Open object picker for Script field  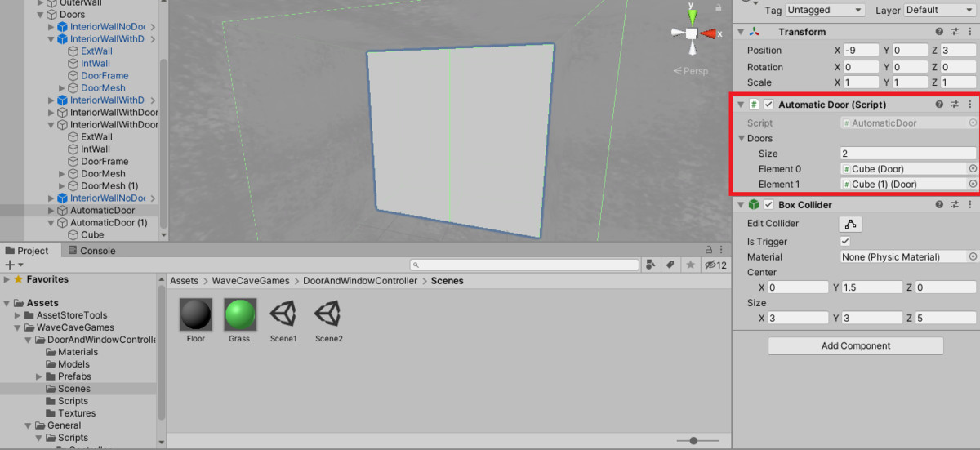click(973, 123)
